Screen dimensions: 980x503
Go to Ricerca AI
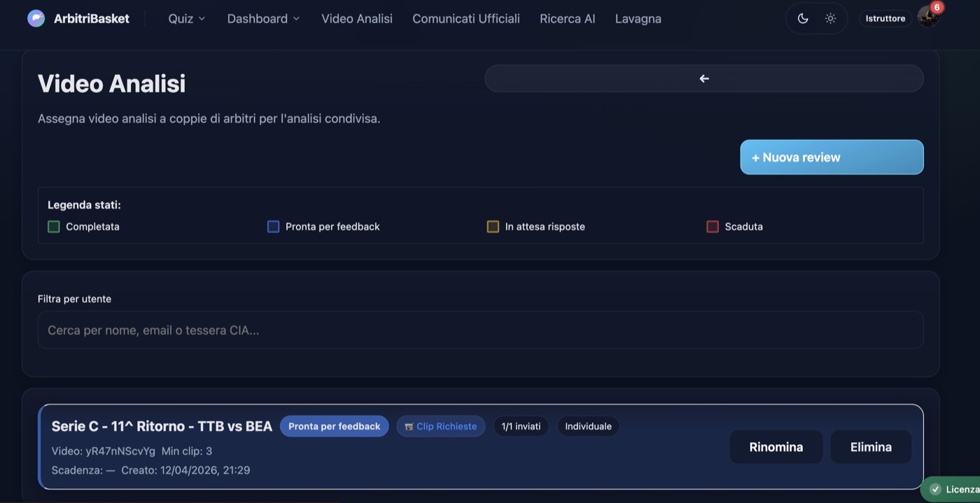tap(568, 19)
